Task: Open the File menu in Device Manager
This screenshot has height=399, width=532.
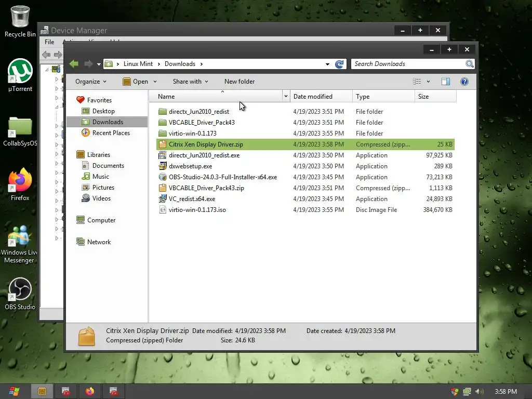Action: [x=49, y=42]
